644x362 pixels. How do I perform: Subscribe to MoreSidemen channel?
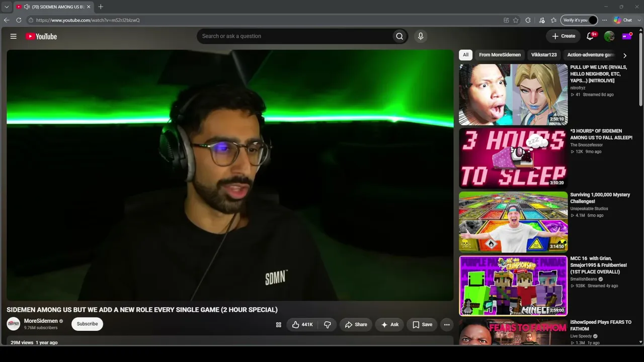[x=88, y=324]
